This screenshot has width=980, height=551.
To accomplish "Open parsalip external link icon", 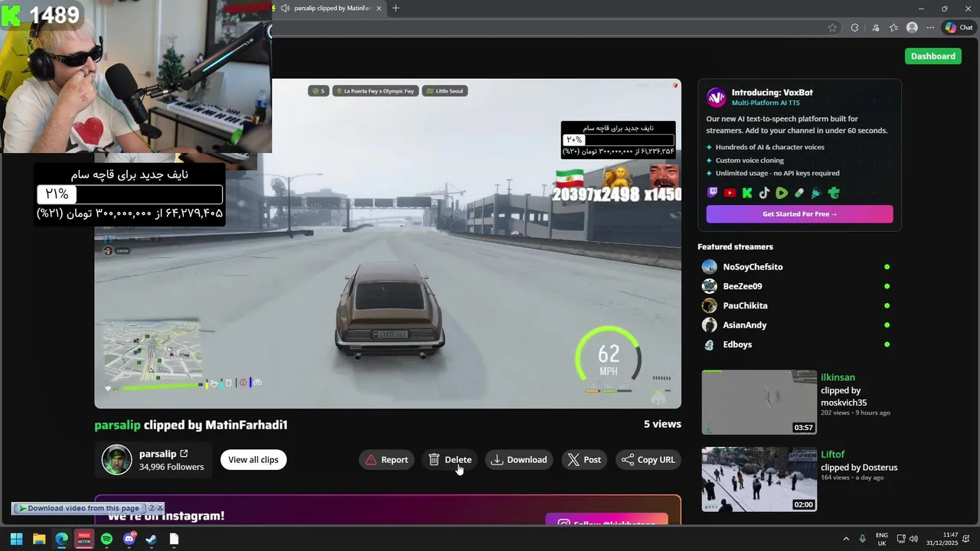I will (x=184, y=454).
